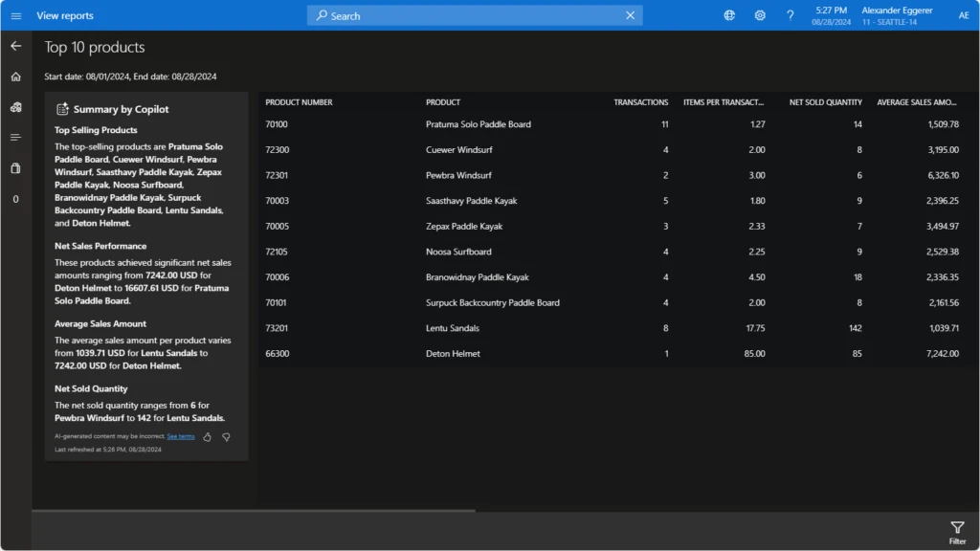Open View reports menu item

coord(64,15)
